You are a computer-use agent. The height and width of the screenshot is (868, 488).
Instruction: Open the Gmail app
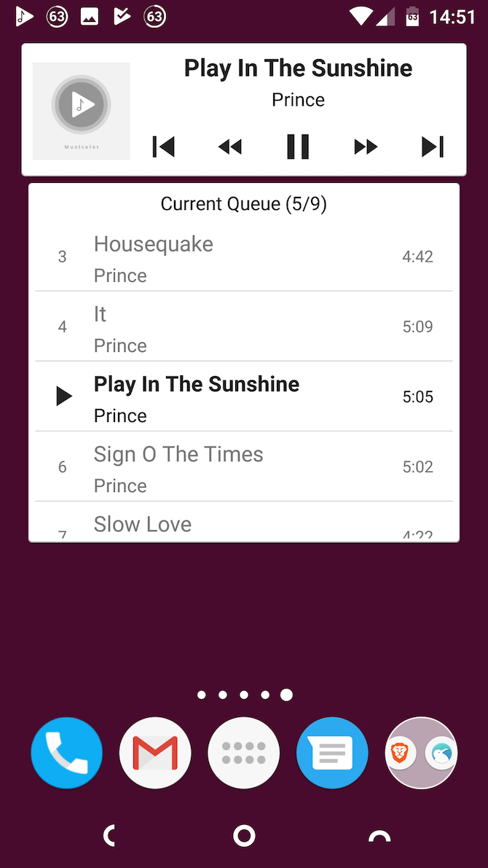[155, 752]
